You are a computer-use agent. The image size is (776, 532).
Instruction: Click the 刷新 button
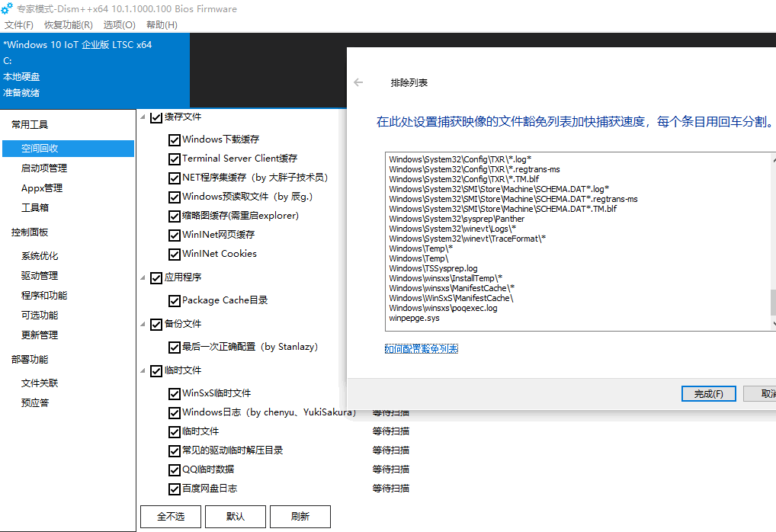300,516
